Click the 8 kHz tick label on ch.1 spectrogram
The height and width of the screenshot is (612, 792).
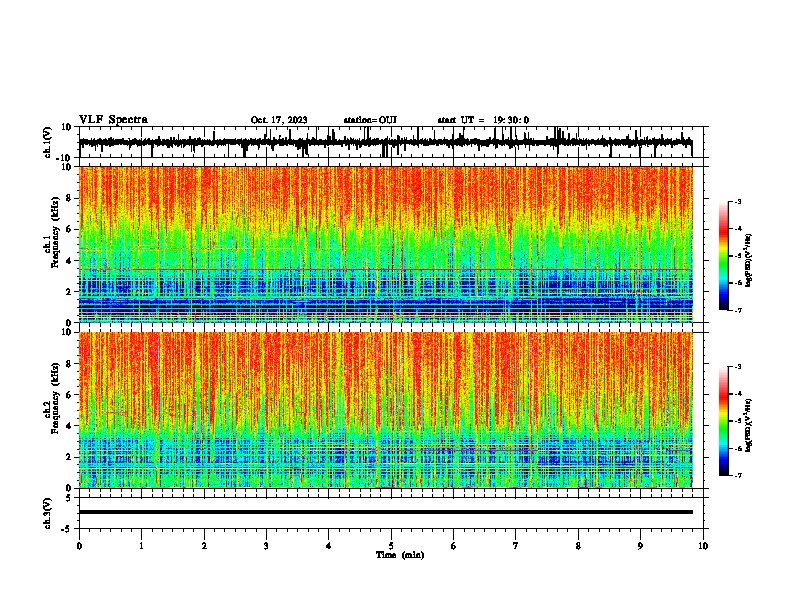[x=69, y=198]
